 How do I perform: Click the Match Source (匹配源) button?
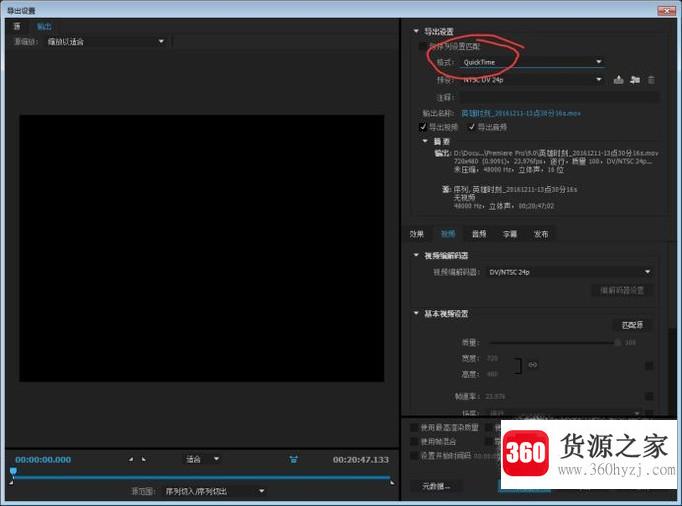(x=632, y=325)
